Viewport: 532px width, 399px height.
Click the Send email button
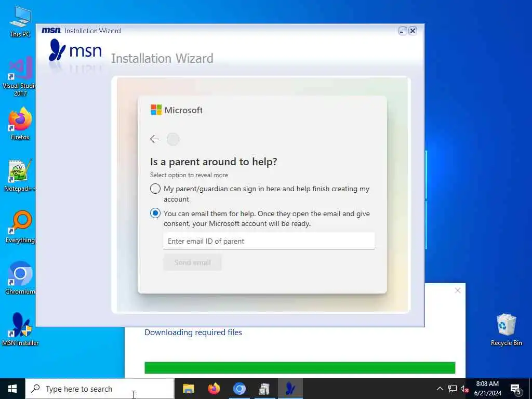click(192, 262)
